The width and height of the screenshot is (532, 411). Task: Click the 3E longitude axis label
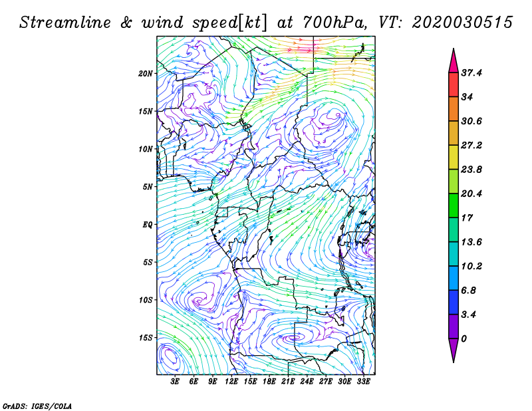175,382
